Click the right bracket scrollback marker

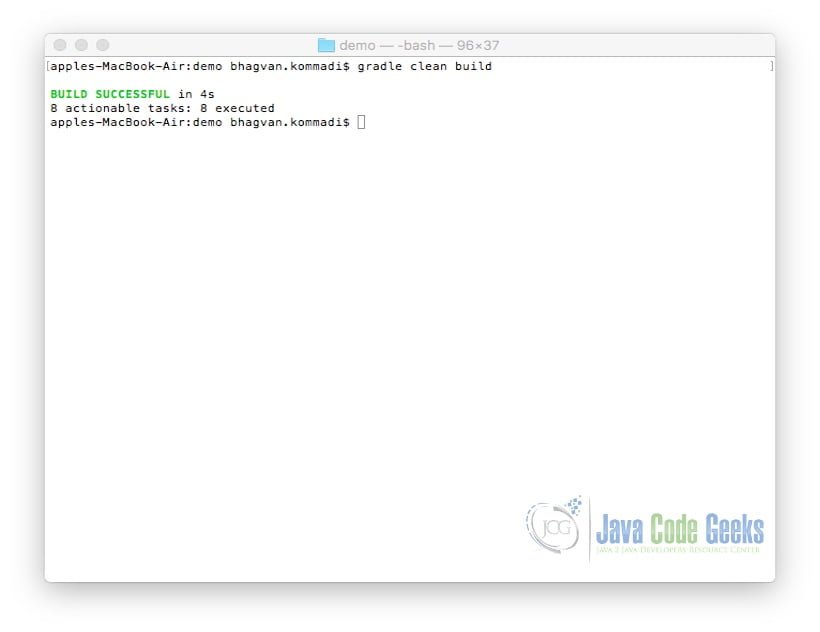[771, 66]
